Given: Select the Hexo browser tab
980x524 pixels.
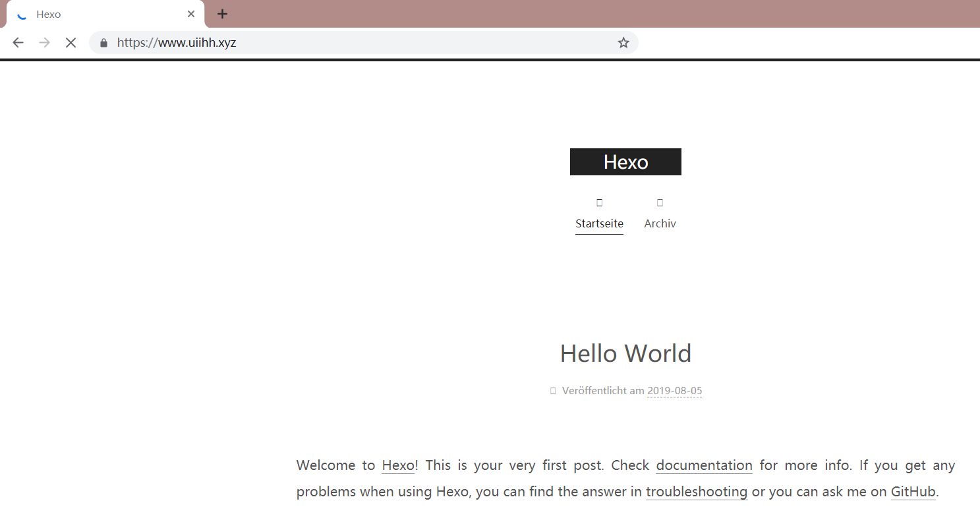Looking at the screenshot, I should tap(105, 14).
